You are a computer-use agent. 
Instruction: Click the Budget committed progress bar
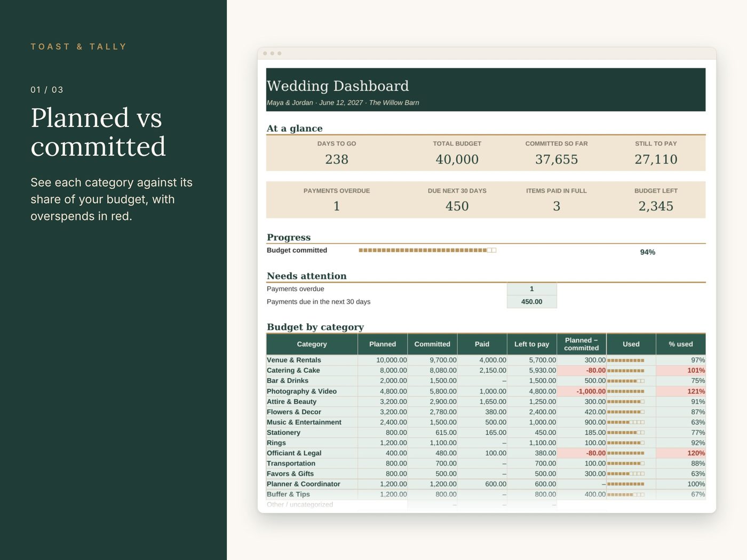coord(427,250)
